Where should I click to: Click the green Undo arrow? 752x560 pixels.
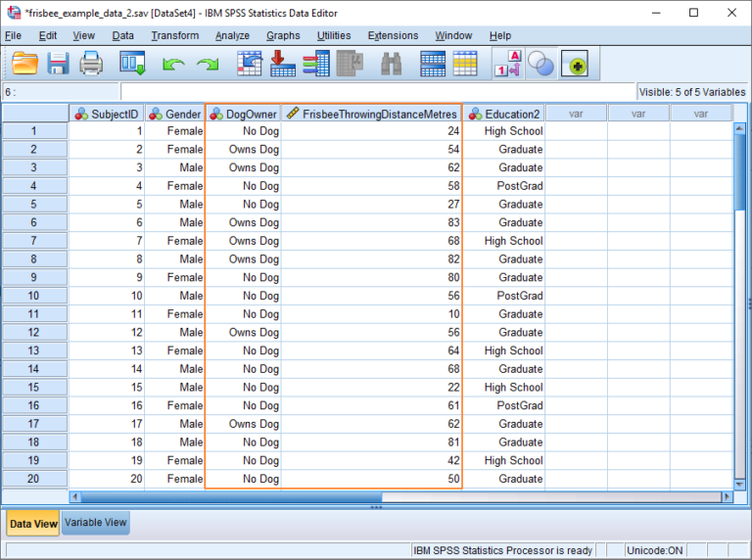173,65
